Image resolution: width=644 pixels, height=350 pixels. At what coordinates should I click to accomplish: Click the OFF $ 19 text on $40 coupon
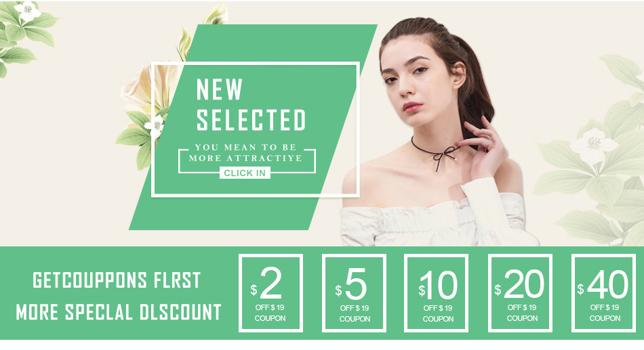605,307
